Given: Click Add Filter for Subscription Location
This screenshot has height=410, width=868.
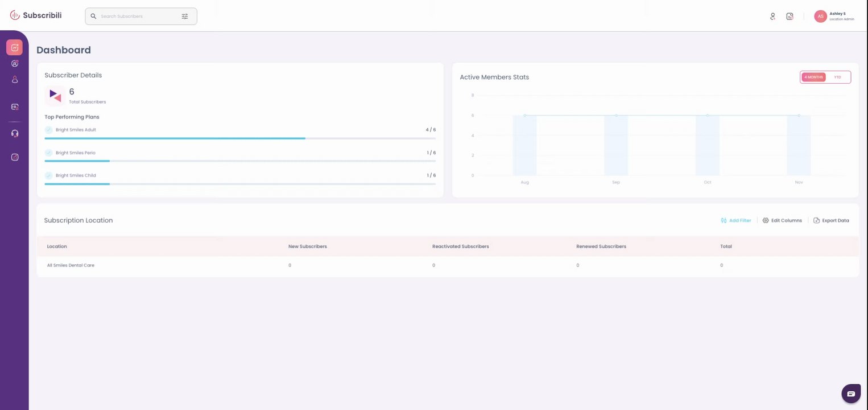Looking at the screenshot, I should click(735, 220).
